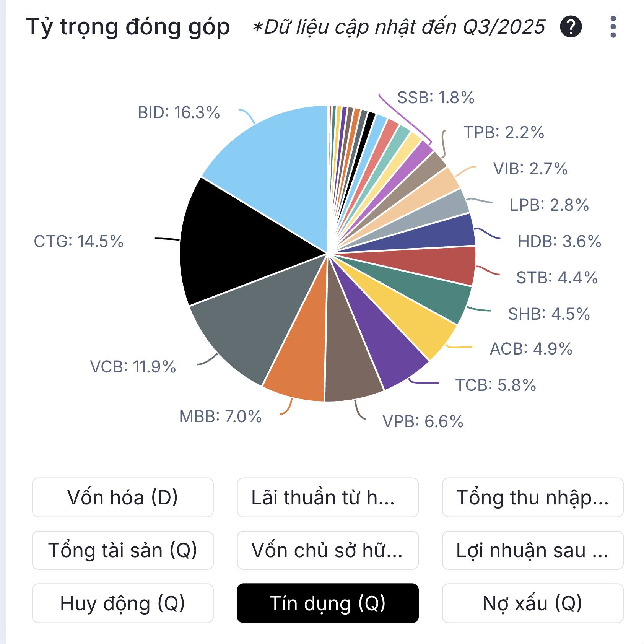Switch to Nợ xấu (Q) metric
The image size is (644, 644).
click(533, 603)
